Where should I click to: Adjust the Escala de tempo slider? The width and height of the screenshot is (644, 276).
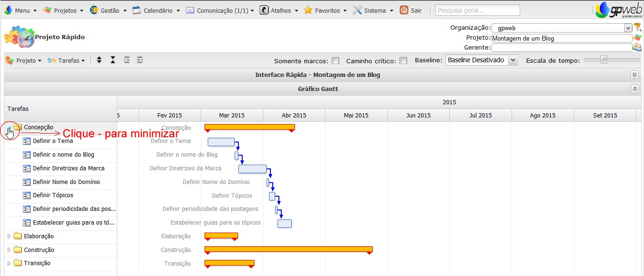pyautogui.click(x=604, y=60)
